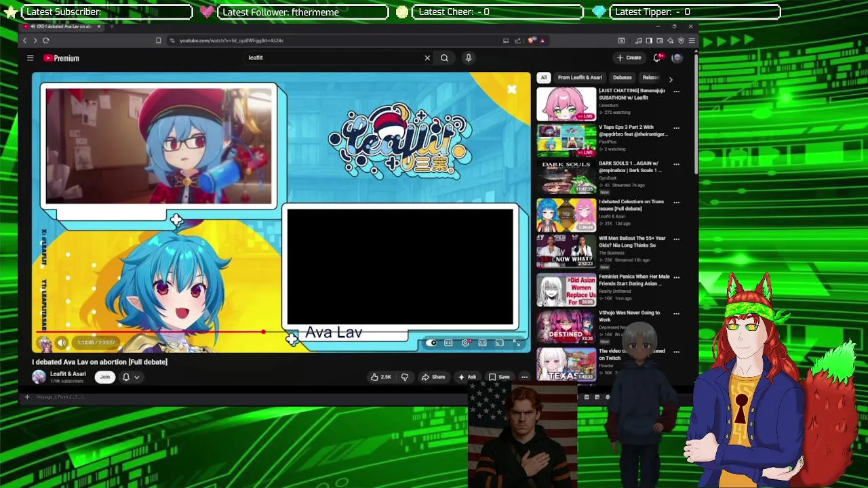The image size is (868, 488).
Task: Open the DARK SOULS 1 stream thumbnail
Action: click(x=566, y=177)
